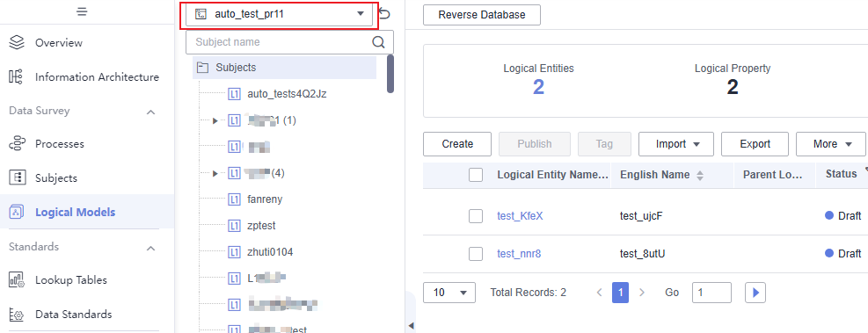Open the auto_test_pr11 model dropdown

tap(279, 14)
